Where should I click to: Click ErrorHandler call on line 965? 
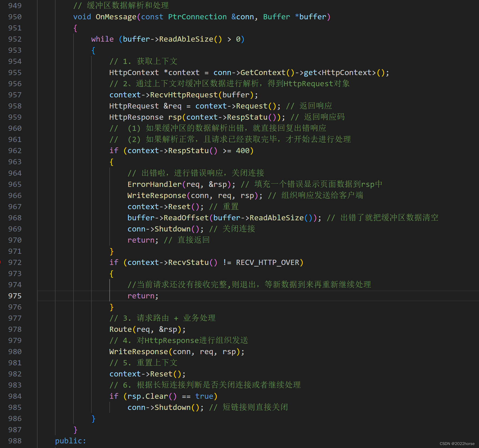point(154,184)
